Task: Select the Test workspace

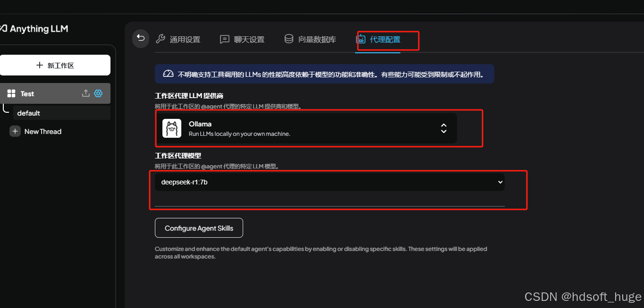Action: pos(55,93)
